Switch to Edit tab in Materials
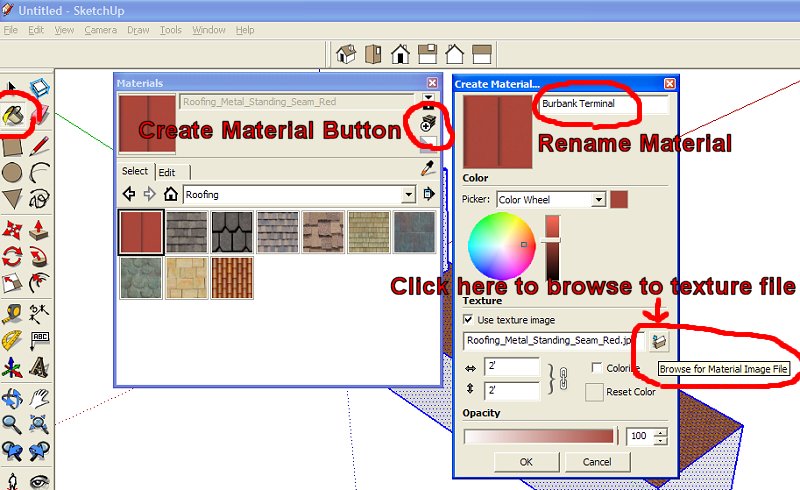This screenshot has width=800, height=490. (x=167, y=173)
